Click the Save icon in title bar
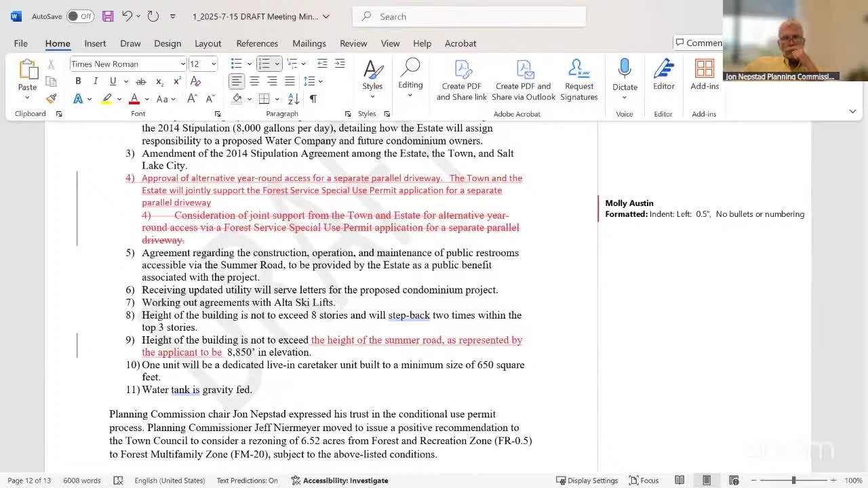Image resolution: width=868 pixels, height=488 pixels. pos(108,16)
